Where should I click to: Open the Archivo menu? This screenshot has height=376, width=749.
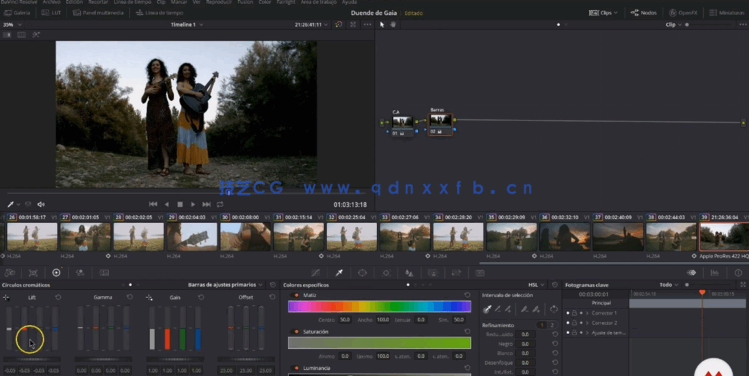pos(52,2)
